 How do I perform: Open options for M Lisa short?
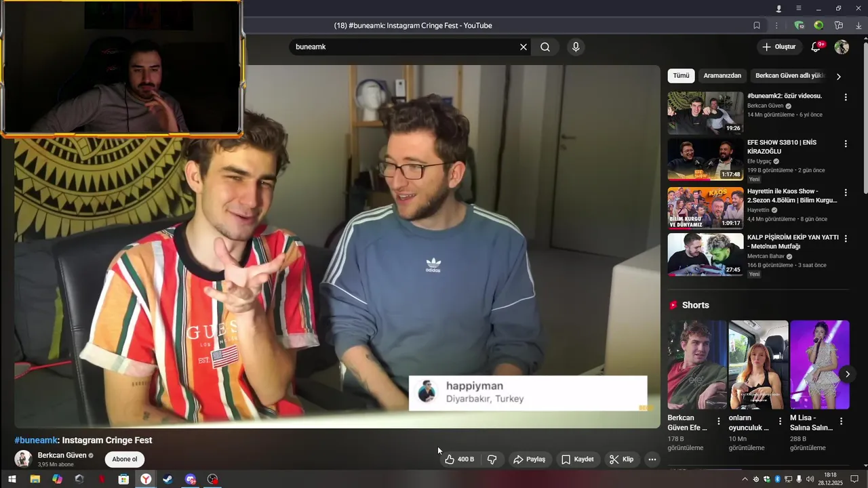tap(841, 421)
